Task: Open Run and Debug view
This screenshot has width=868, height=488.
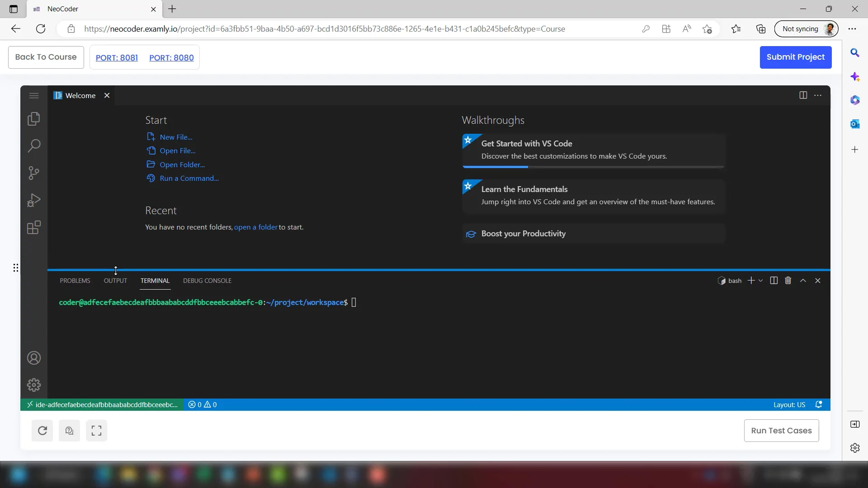Action: (x=33, y=200)
